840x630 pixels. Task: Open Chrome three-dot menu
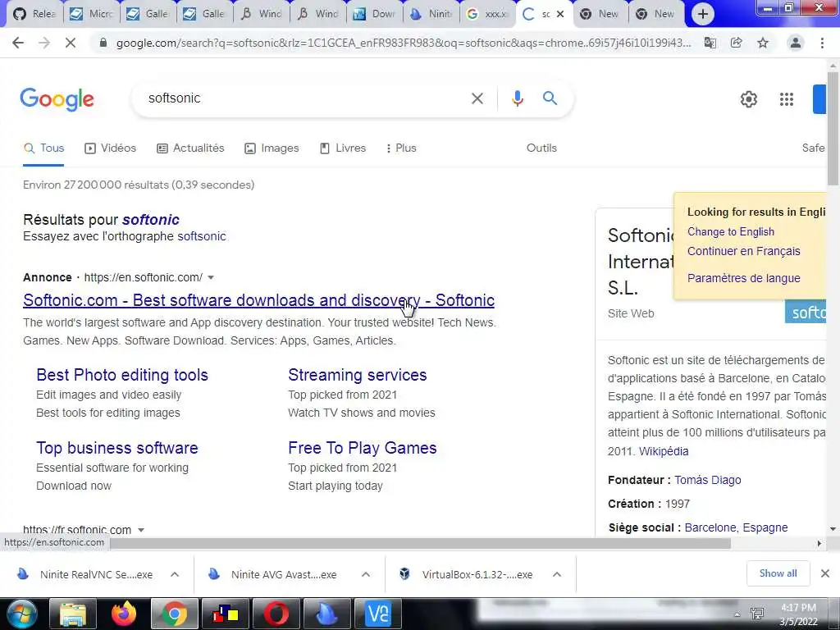(x=822, y=43)
